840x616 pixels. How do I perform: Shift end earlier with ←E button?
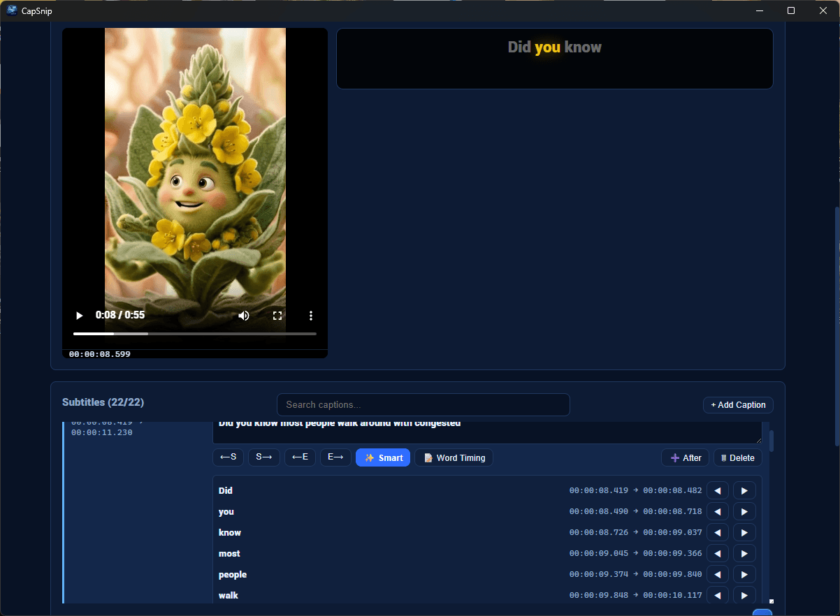[x=300, y=457]
